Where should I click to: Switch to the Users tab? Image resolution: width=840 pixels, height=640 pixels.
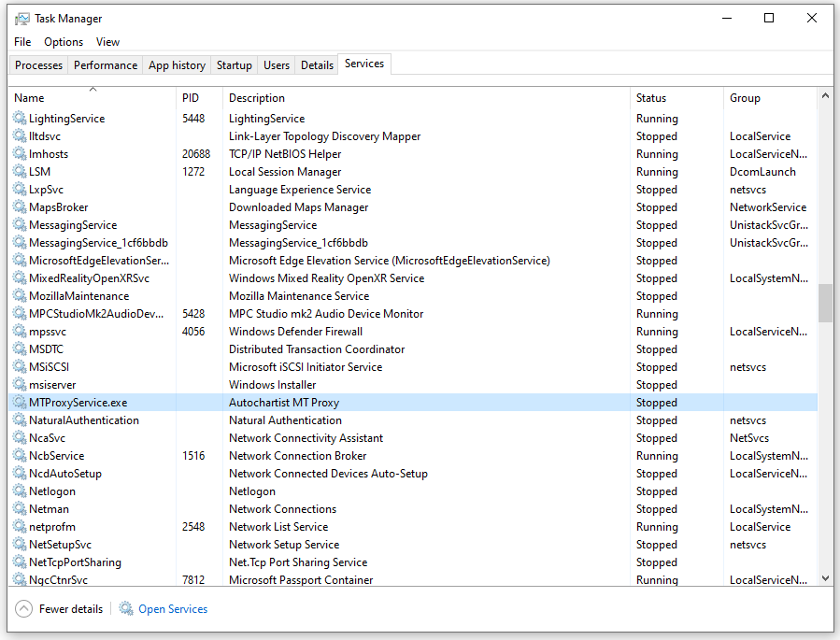tap(277, 64)
